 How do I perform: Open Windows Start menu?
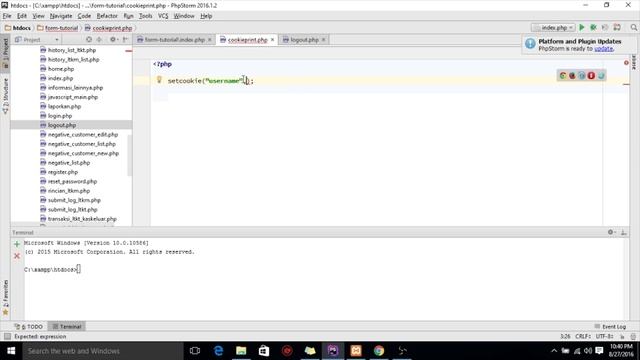pos(11,351)
